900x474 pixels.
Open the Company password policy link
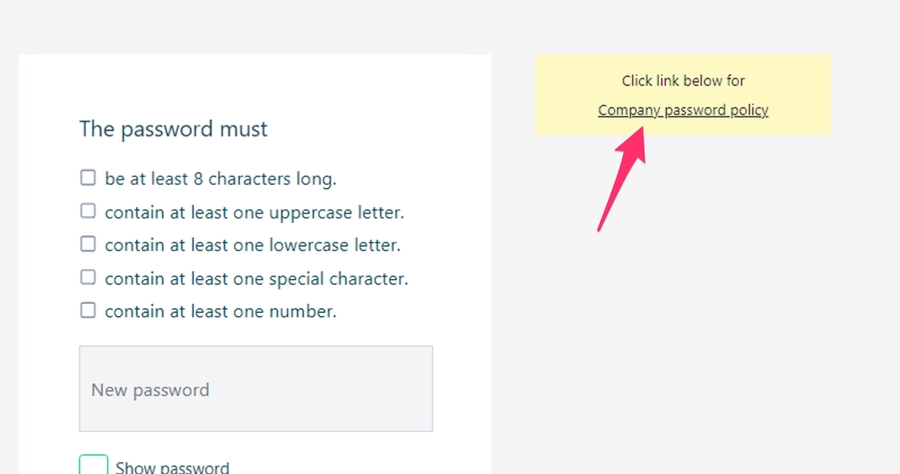683,110
